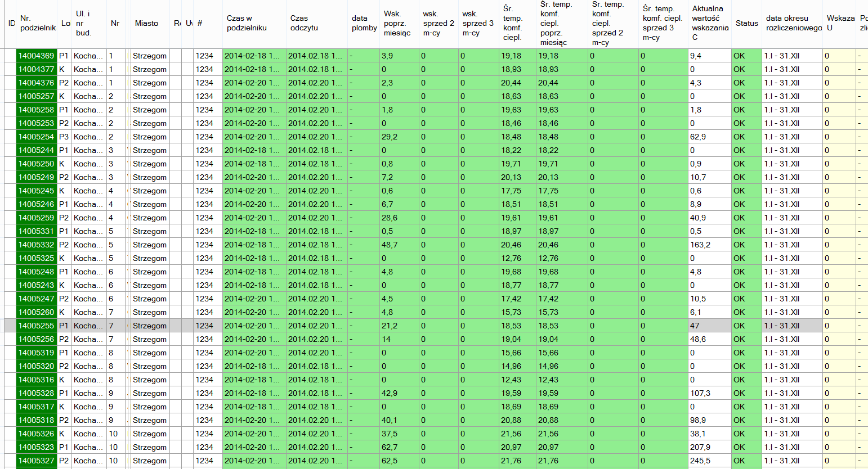Select cell with number 14005332
The height and width of the screenshot is (469, 868).
[37, 245]
